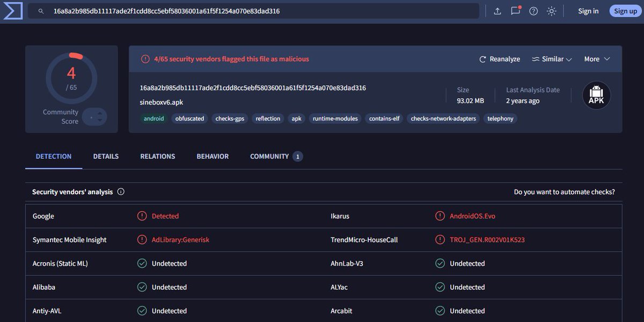
Task: Expand the Similar dropdown
Action: (x=552, y=59)
